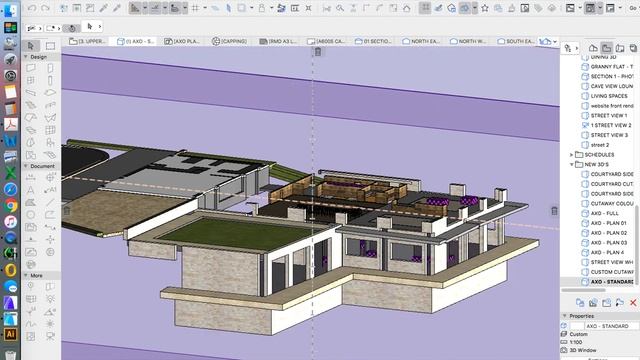Select the Curtain Wall tool
The width and height of the screenshot is (640, 360).
point(50,130)
